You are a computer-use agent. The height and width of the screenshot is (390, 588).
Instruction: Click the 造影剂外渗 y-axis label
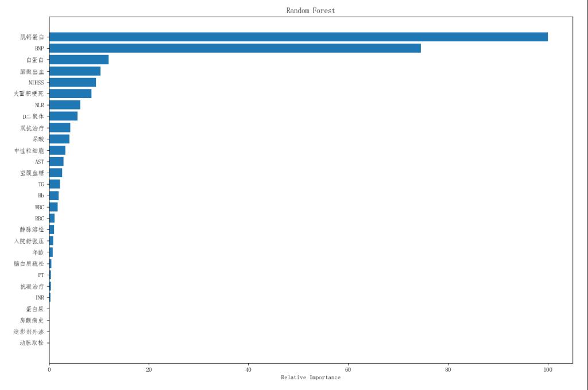(29, 331)
